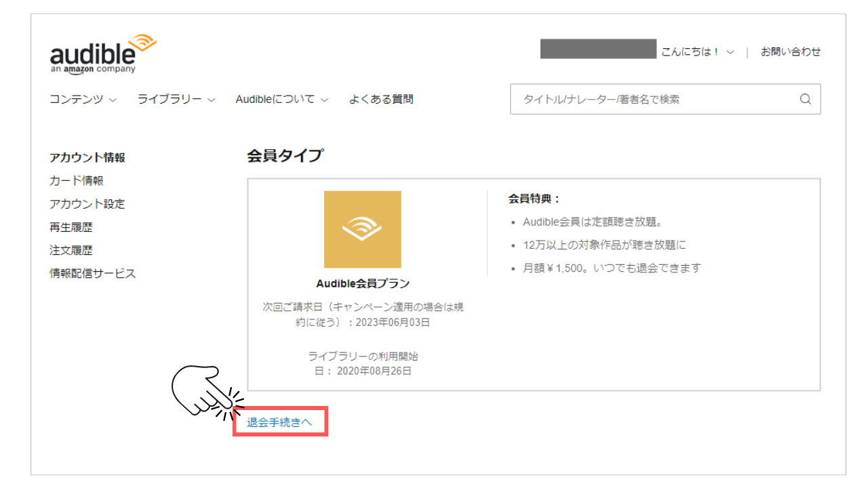The image size is (868, 488).
Task: Open アカウント設定 in the sidebar
Action: [x=87, y=204]
